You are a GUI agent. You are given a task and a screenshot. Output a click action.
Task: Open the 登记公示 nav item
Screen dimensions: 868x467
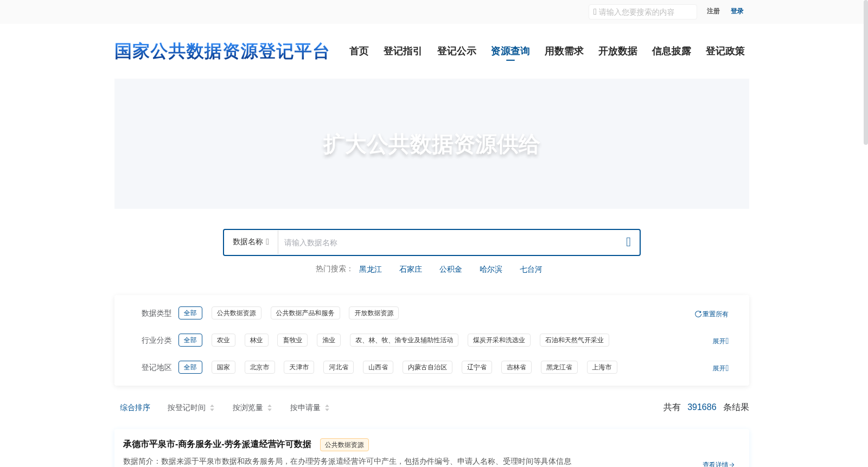pyautogui.click(x=457, y=51)
